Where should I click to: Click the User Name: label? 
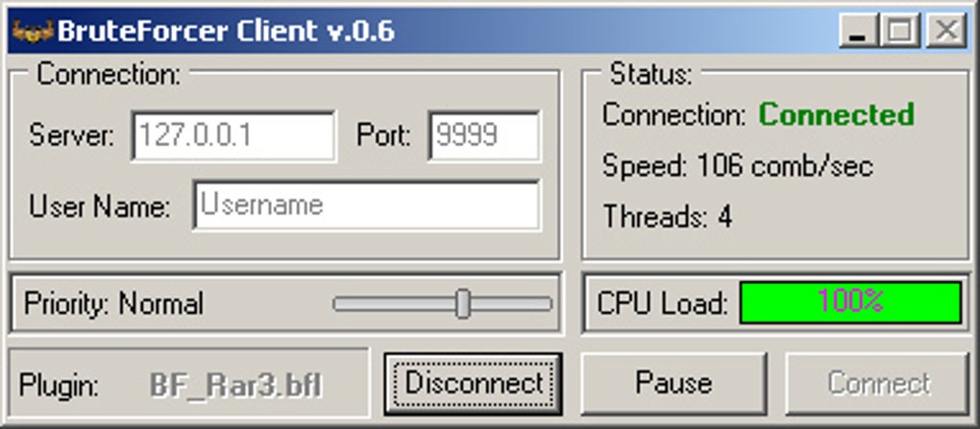(99, 206)
